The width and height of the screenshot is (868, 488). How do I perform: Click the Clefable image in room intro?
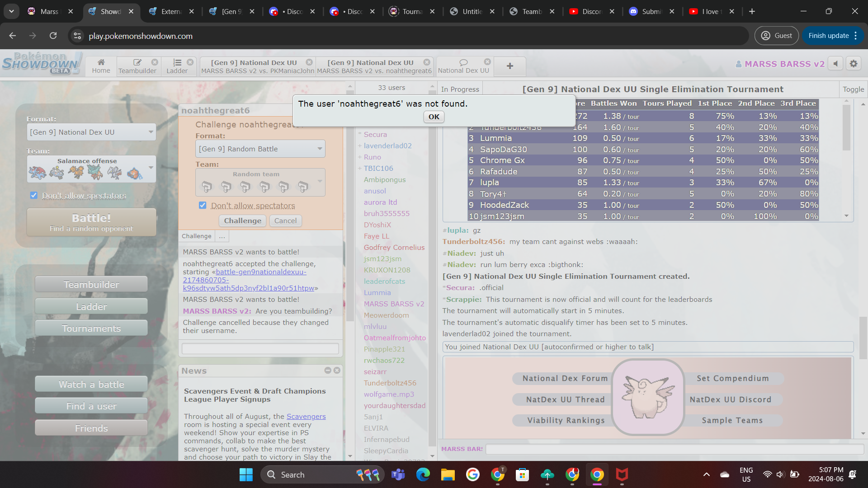pyautogui.click(x=648, y=397)
